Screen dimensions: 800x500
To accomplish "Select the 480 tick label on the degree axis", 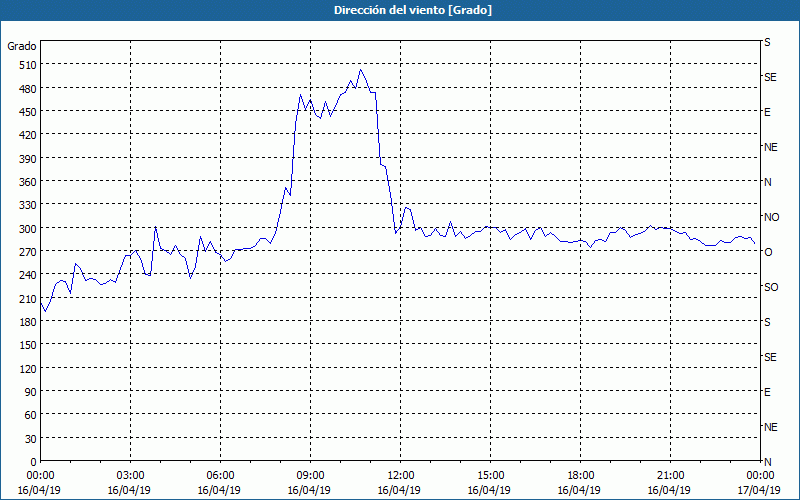I will (28, 89).
